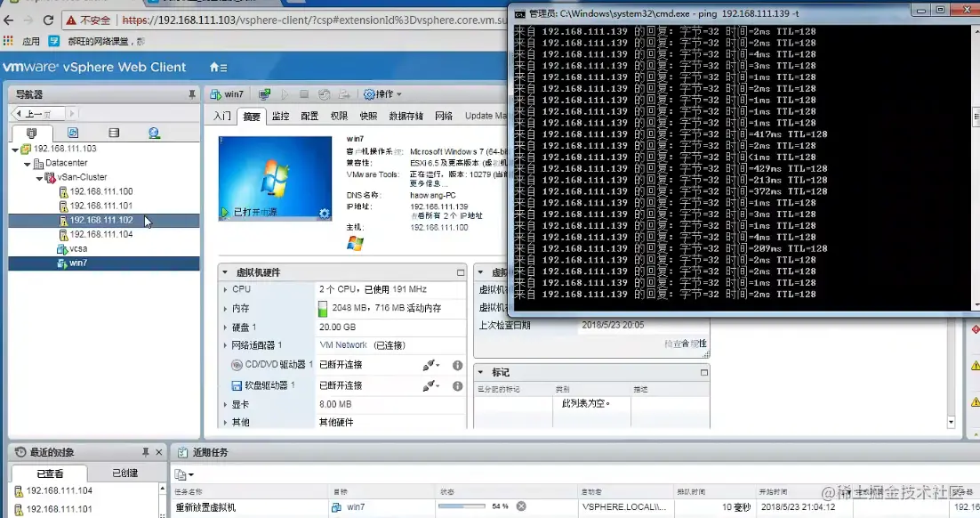Collapse the vSan-Cluster tree node
Screen dimensions: 980x518
click(39, 178)
